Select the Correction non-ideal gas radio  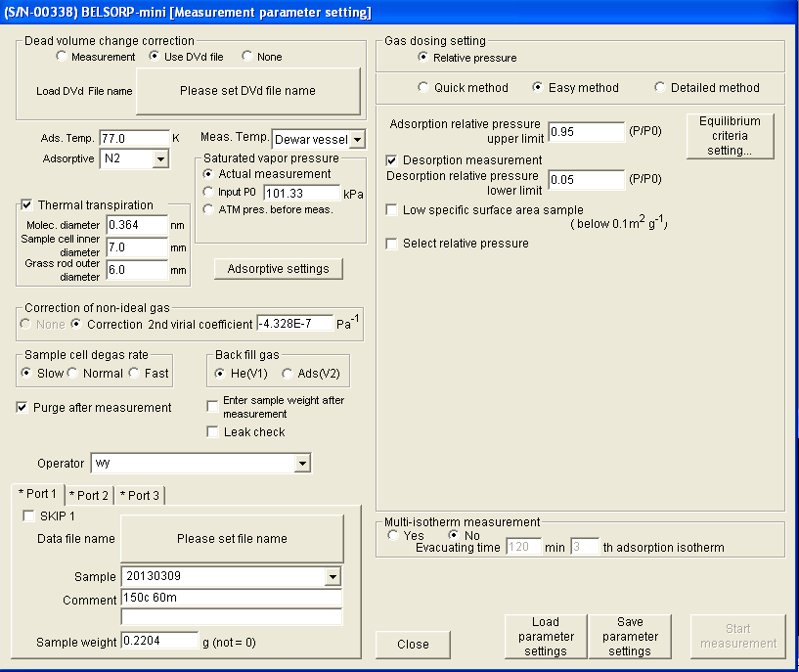(x=76, y=324)
